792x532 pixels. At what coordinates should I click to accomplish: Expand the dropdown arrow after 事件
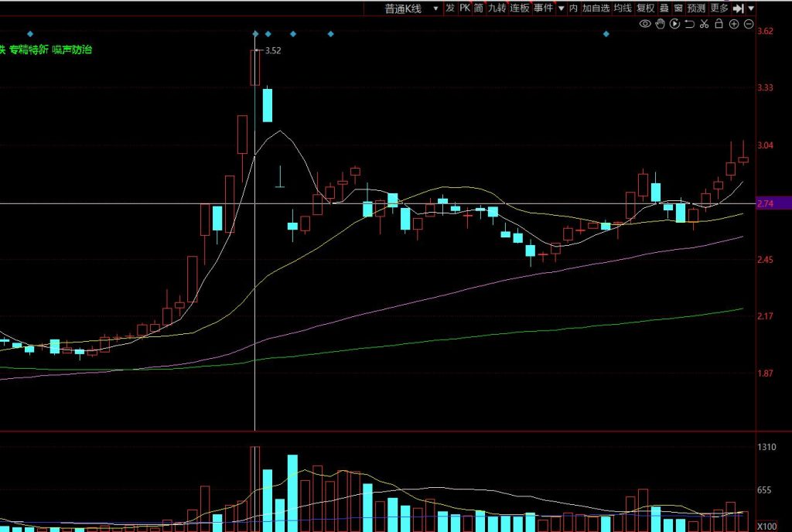point(562,9)
